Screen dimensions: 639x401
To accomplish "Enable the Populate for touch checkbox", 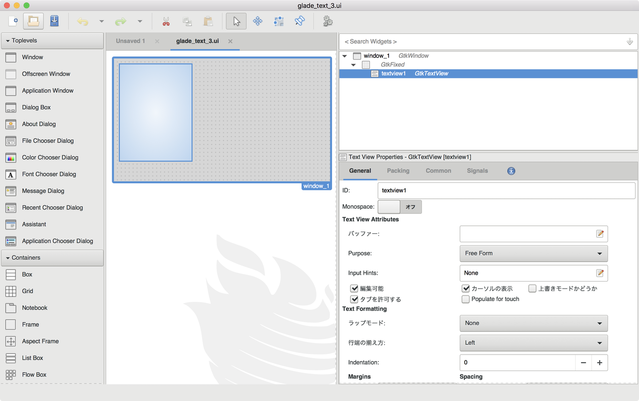I will (x=465, y=299).
